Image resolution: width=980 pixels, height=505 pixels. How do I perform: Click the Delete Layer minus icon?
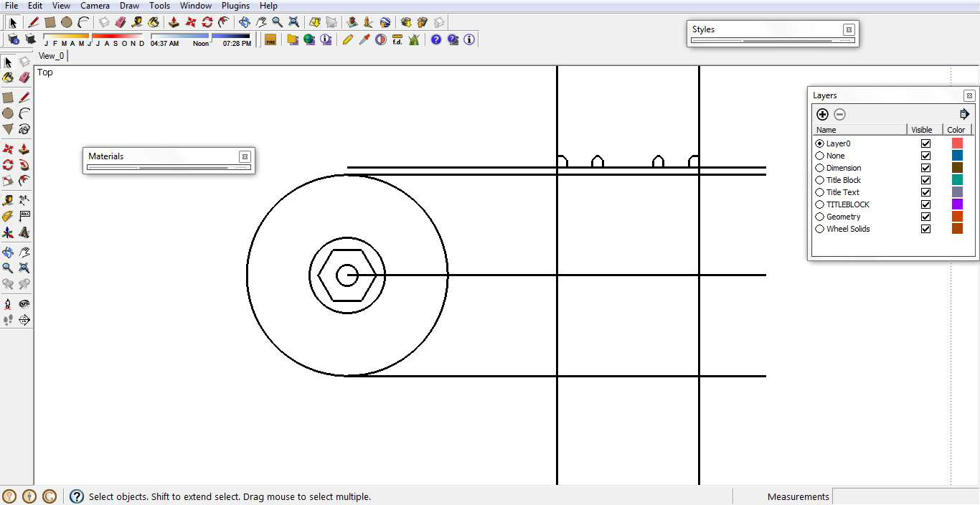click(x=839, y=114)
